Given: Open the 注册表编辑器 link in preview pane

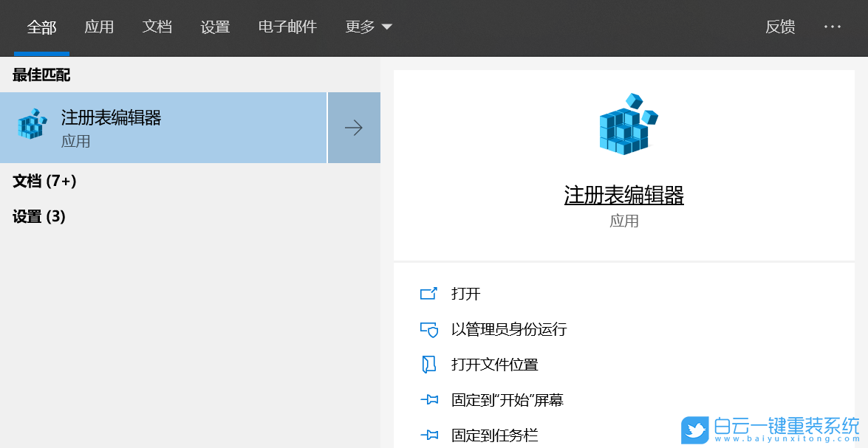Looking at the screenshot, I should coord(624,195).
